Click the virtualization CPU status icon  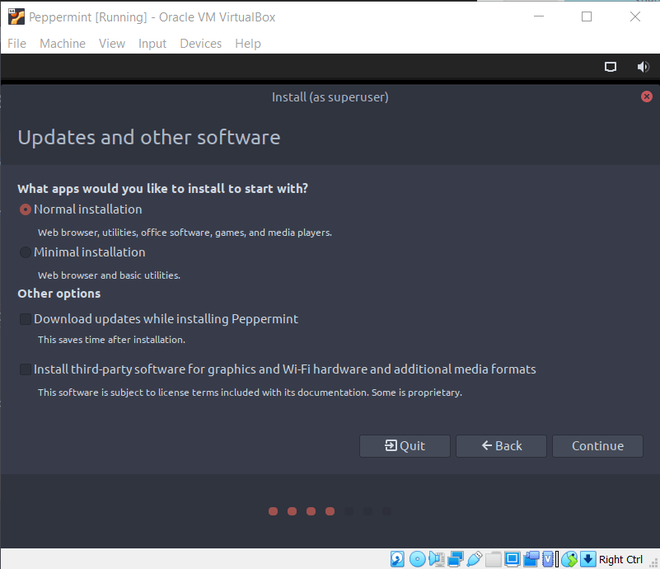tap(550, 559)
